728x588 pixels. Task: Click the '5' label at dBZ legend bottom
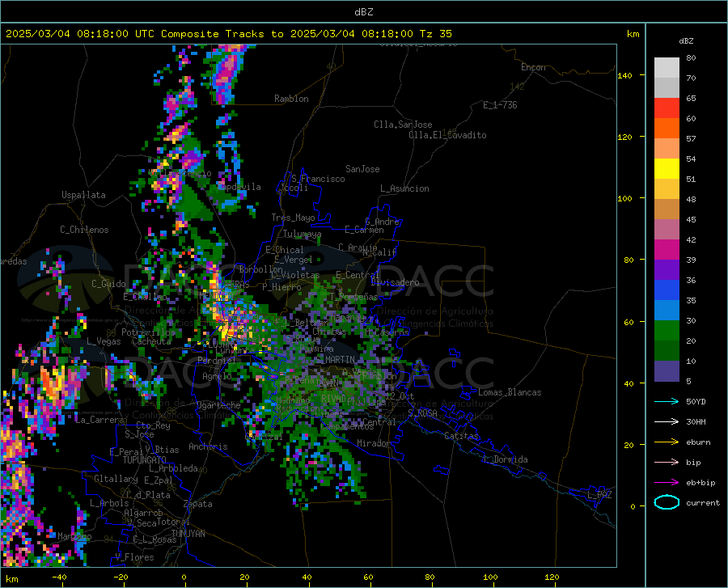688,382
